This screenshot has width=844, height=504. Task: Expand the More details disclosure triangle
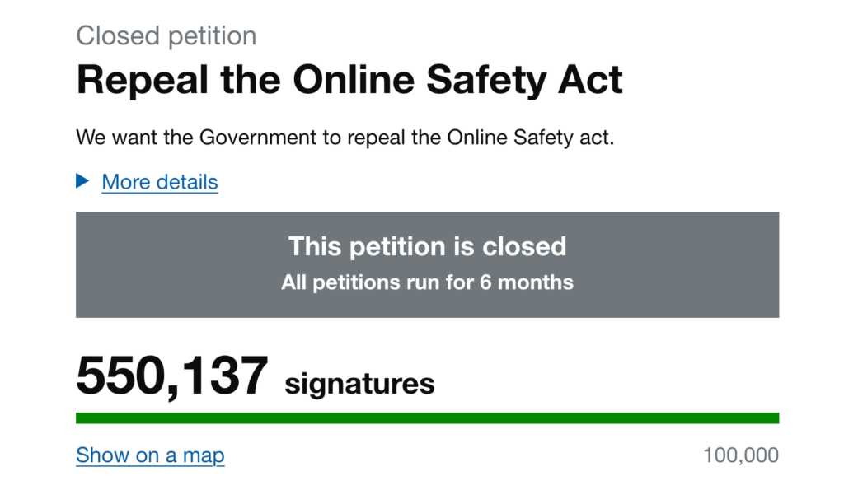82,181
